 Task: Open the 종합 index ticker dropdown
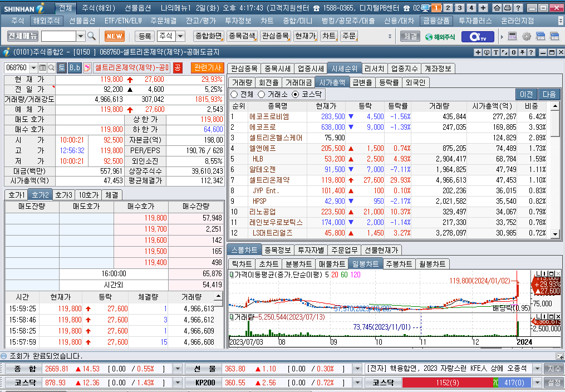click(x=177, y=369)
